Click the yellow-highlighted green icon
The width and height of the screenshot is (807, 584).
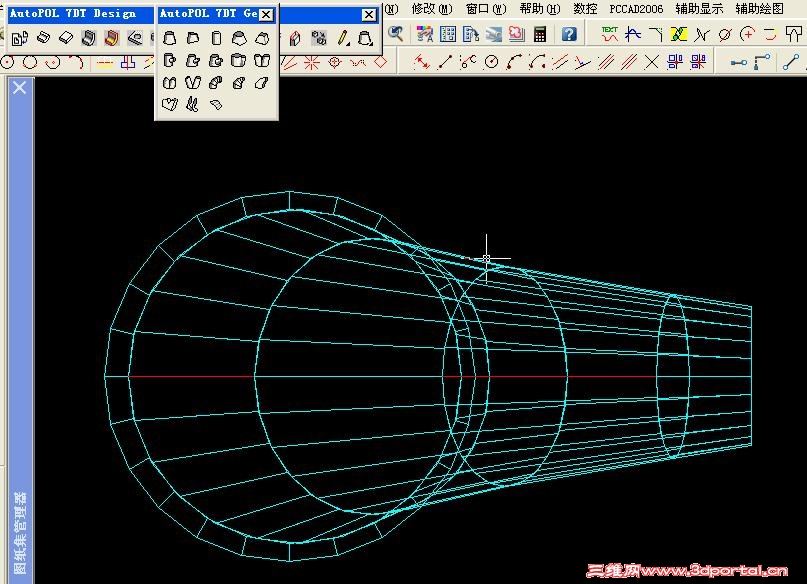pos(678,34)
